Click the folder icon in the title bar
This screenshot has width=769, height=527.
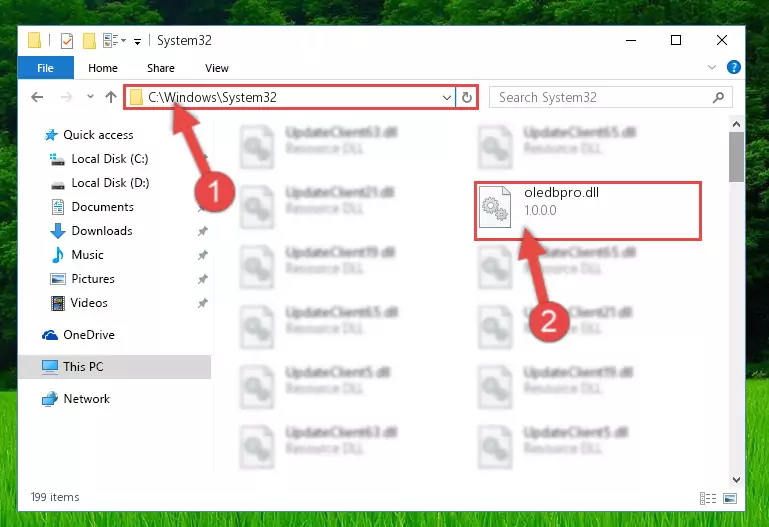34,41
